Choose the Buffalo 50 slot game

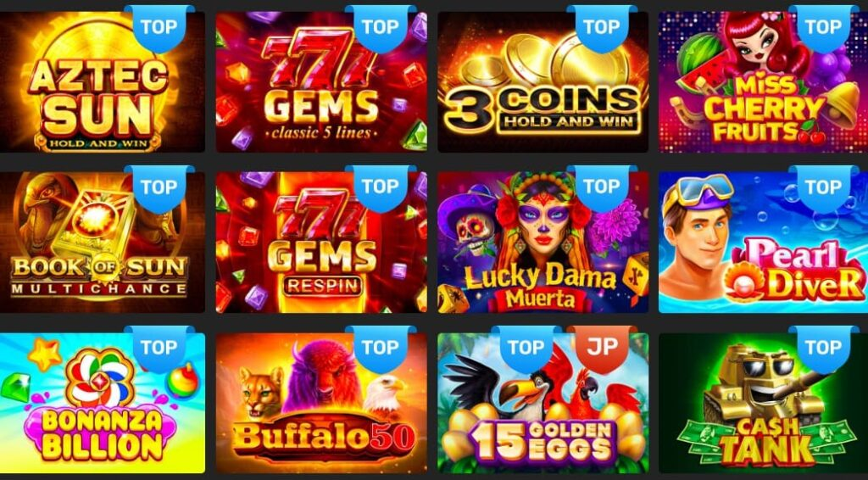[321, 403]
